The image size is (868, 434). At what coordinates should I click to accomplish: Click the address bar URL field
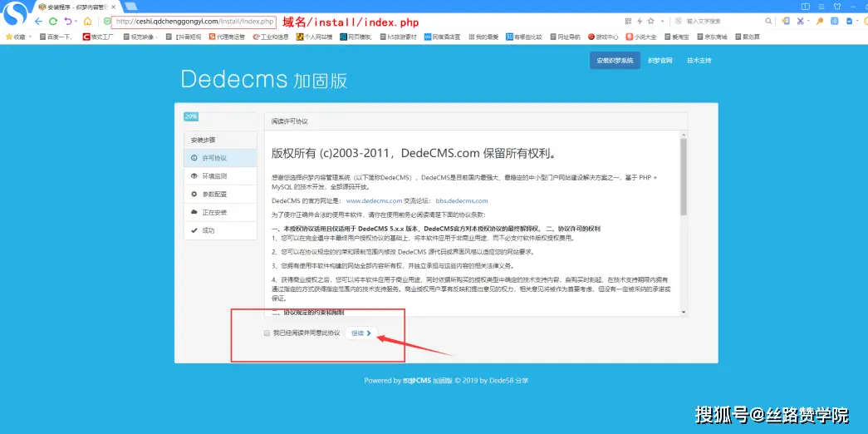(194, 22)
